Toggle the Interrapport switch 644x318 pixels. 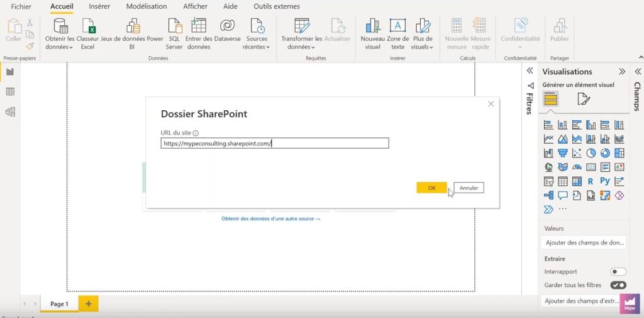pyautogui.click(x=618, y=272)
